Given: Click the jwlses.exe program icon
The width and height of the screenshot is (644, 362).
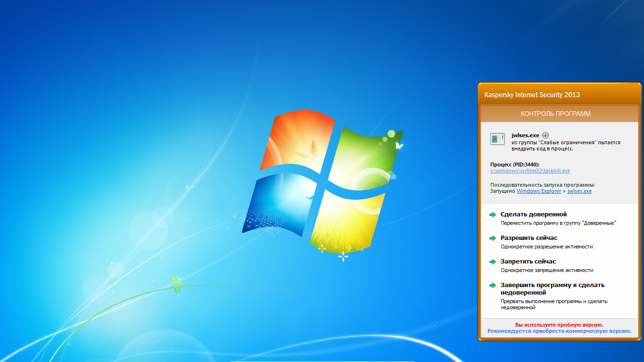Looking at the screenshot, I should [497, 139].
